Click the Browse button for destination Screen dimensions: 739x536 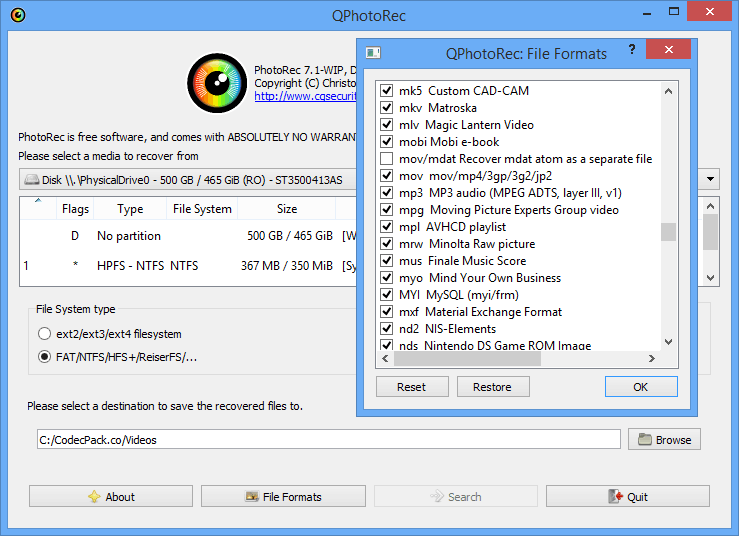[665, 439]
